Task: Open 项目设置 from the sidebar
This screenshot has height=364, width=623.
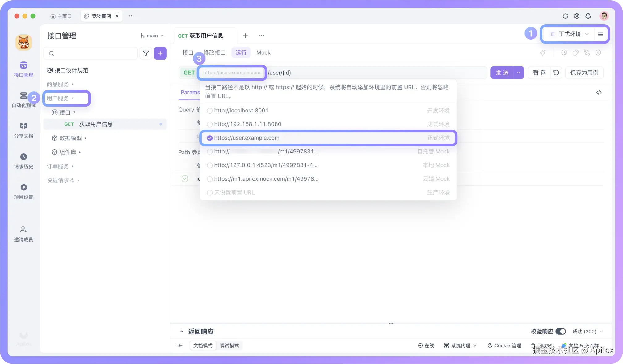Action: pyautogui.click(x=23, y=191)
